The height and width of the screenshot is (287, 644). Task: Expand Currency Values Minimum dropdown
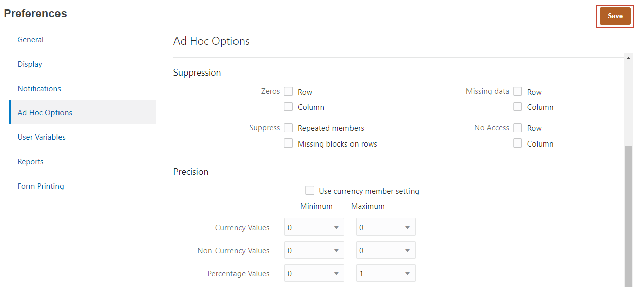tap(314, 227)
